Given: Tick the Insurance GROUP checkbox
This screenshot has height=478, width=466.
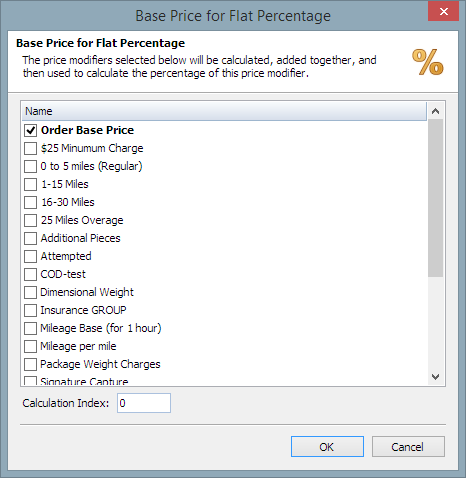Looking at the screenshot, I should 30,310.
